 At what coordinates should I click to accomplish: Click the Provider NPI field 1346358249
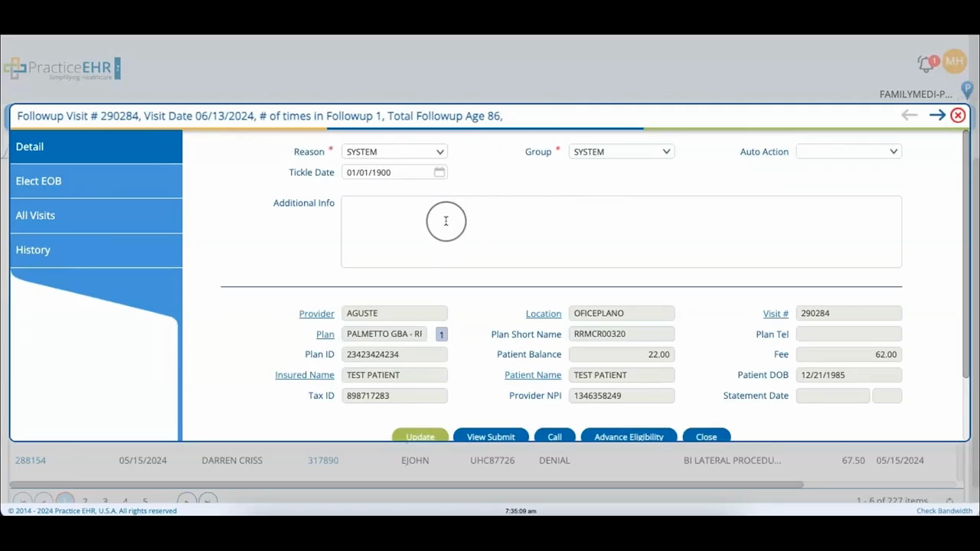click(x=622, y=396)
